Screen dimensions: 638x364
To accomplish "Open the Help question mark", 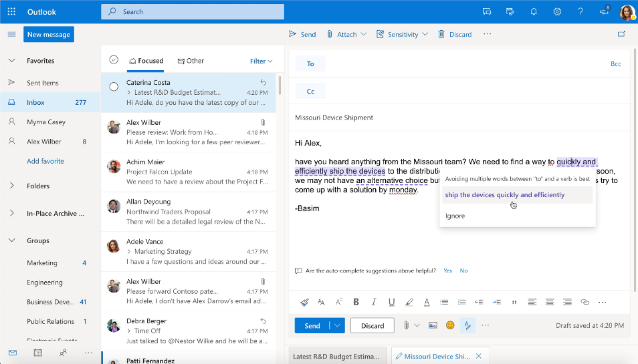I will pyautogui.click(x=580, y=12).
